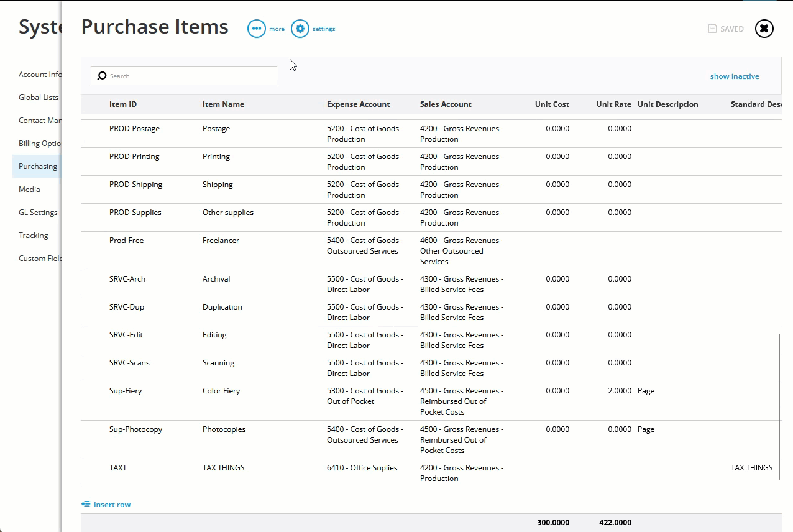Sort by Item Name column header
The height and width of the screenshot is (532, 793).
(x=223, y=104)
